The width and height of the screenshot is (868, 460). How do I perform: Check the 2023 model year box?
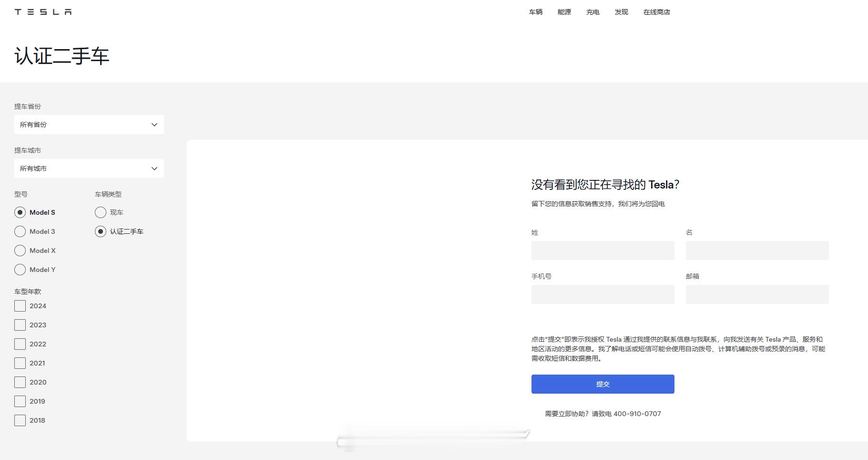20,325
